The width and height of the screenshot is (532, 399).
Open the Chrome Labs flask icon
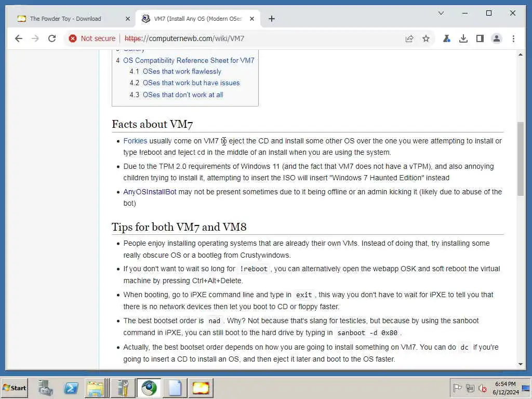(446, 38)
